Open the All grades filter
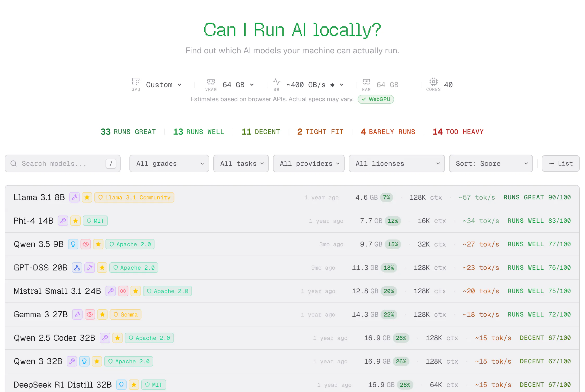Viewport: 585px width, 392px height. (x=169, y=163)
